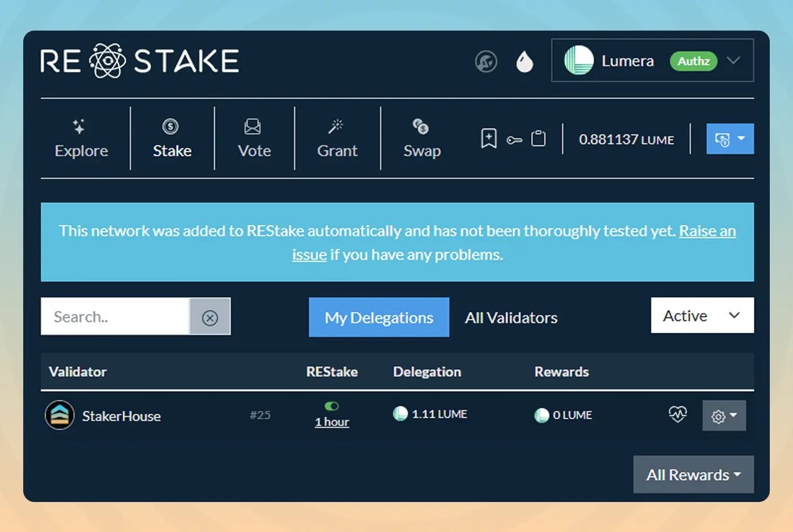Click the key icon beside balance
Viewport: 793px width, 532px height.
pos(514,140)
